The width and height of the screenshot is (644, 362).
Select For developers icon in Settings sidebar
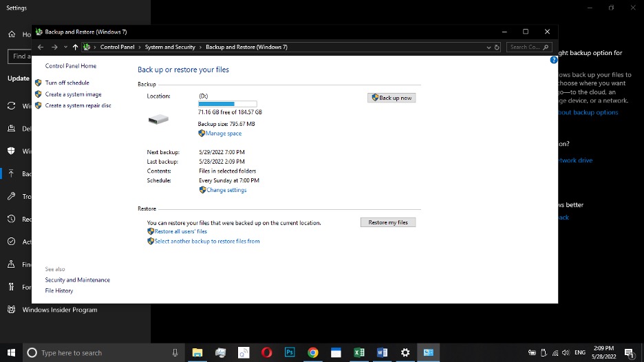(x=12, y=287)
